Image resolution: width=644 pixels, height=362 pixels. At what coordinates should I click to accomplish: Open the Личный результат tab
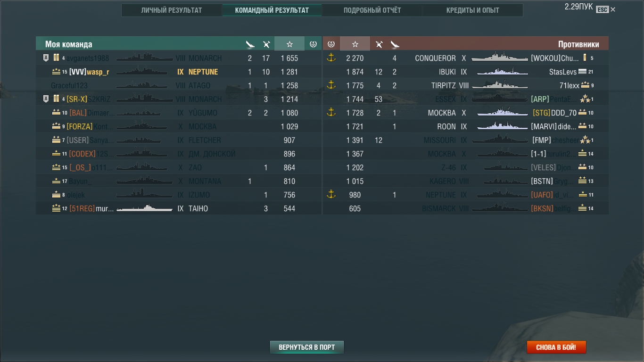click(172, 10)
